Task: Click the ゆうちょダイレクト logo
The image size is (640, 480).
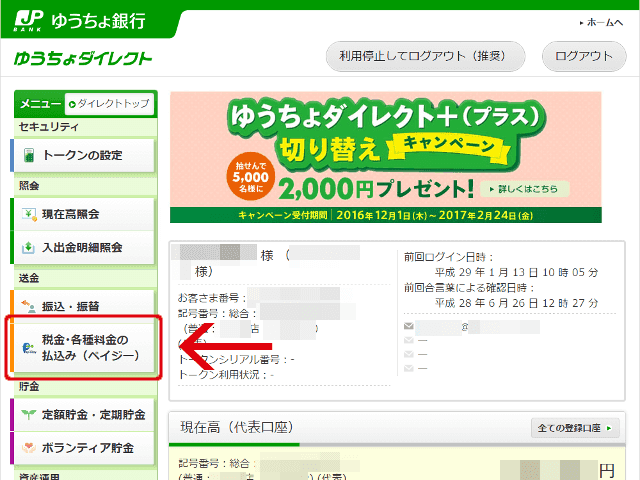Action: pyautogui.click(x=83, y=58)
